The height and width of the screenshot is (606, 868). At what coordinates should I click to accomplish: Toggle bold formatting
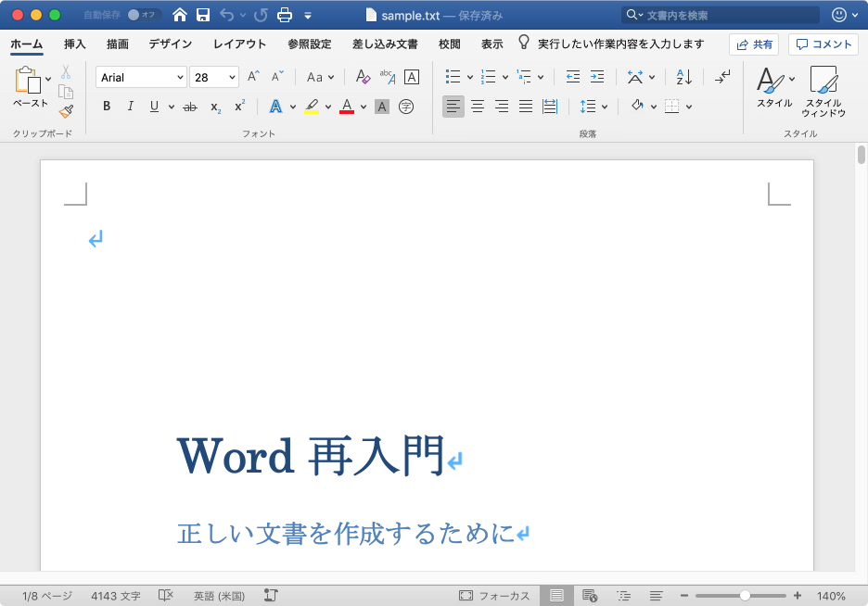pos(107,107)
